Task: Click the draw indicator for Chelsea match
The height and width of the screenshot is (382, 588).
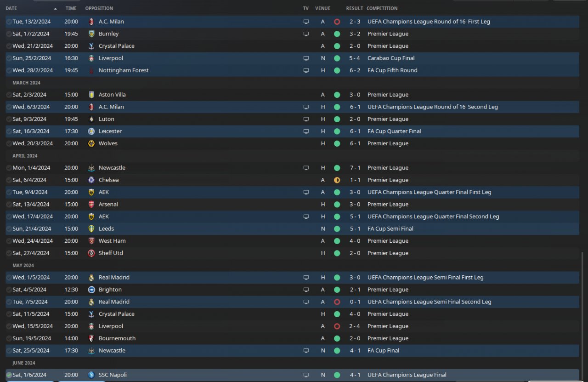Action: pyautogui.click(x=337, y=180)
